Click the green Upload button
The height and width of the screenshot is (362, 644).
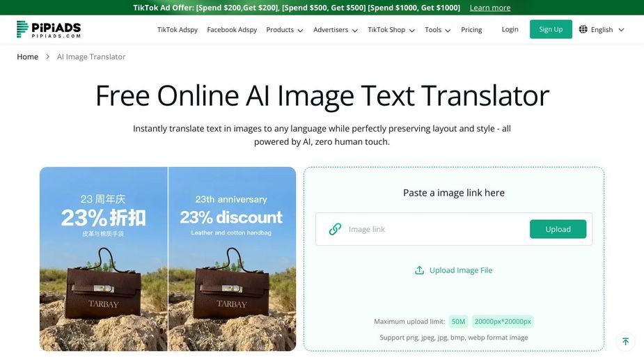(558, 229)
